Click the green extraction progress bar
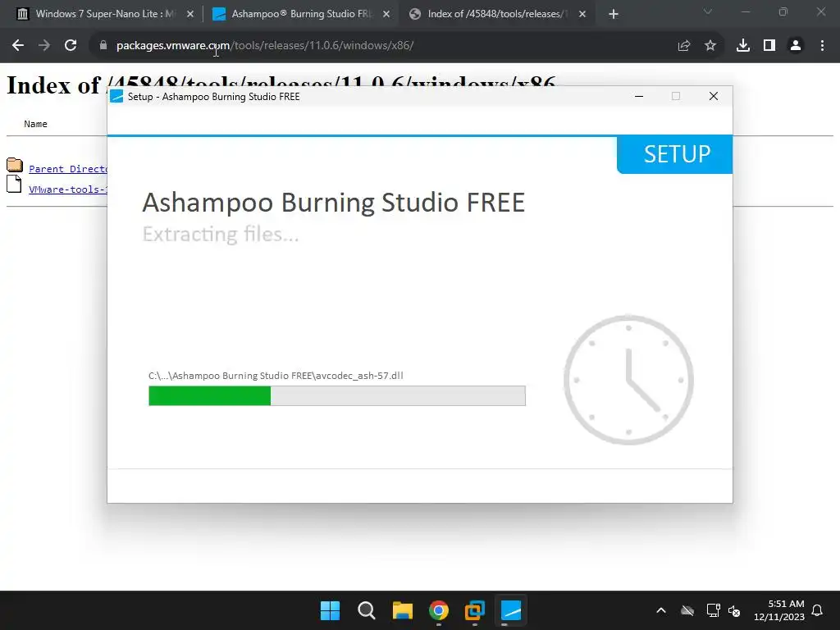 click(337, 396)
